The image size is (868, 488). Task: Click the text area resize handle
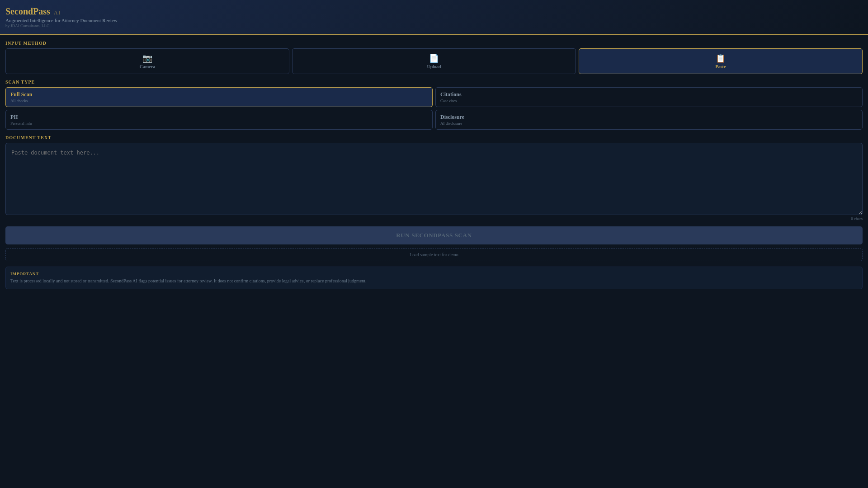[x=860, y=212]
